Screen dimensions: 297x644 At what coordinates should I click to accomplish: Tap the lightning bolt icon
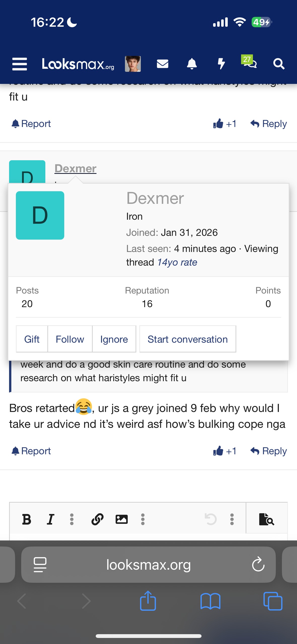tap(221, 64)
